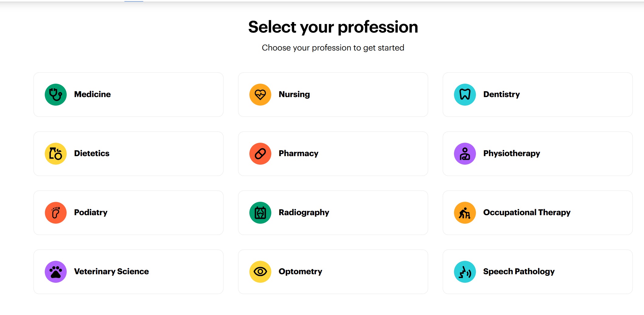Click the yellow Dietetics food icon

pyautogui.click(x=56, y=154)
